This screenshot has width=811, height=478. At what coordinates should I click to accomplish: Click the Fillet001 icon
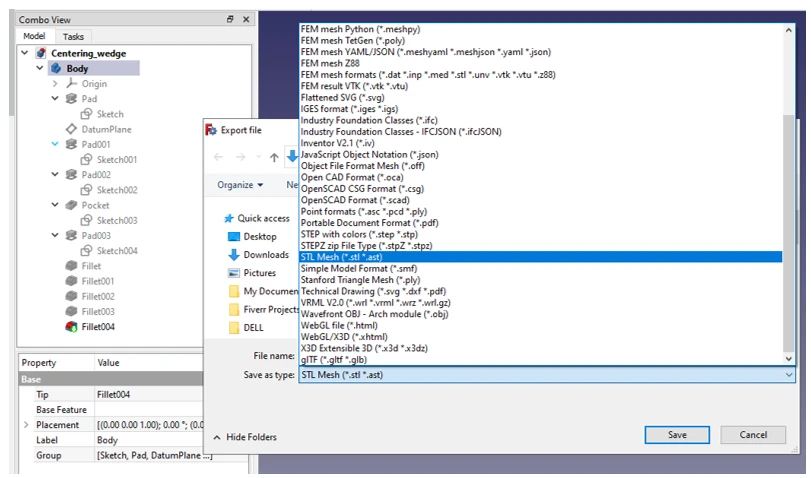pyautogui.click(x=71, y=281)
